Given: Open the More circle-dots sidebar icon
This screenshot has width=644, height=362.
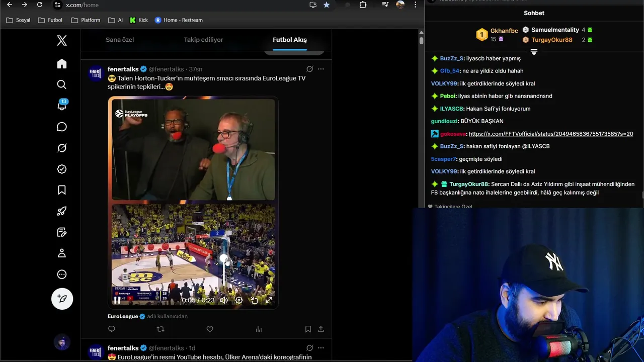Looking at the screenshot, I should tap(62, 275).
